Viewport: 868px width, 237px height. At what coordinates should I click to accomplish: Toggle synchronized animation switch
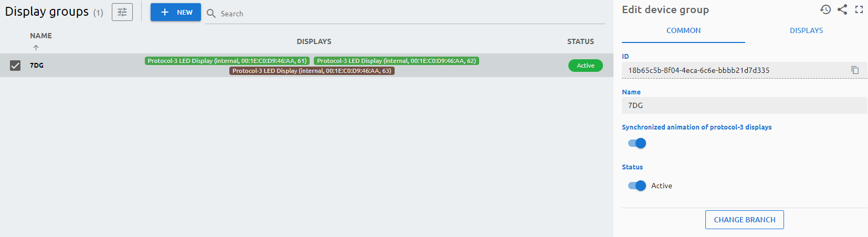coord(637,143)
